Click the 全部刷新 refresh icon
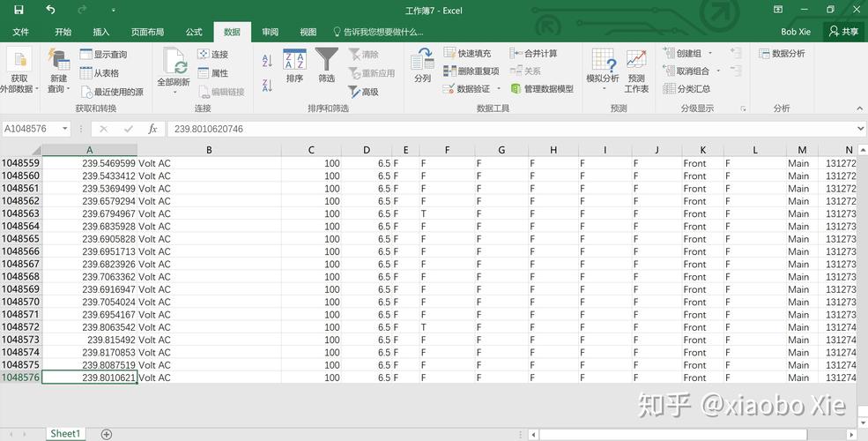The image size is (868, 441). [174, 61]
